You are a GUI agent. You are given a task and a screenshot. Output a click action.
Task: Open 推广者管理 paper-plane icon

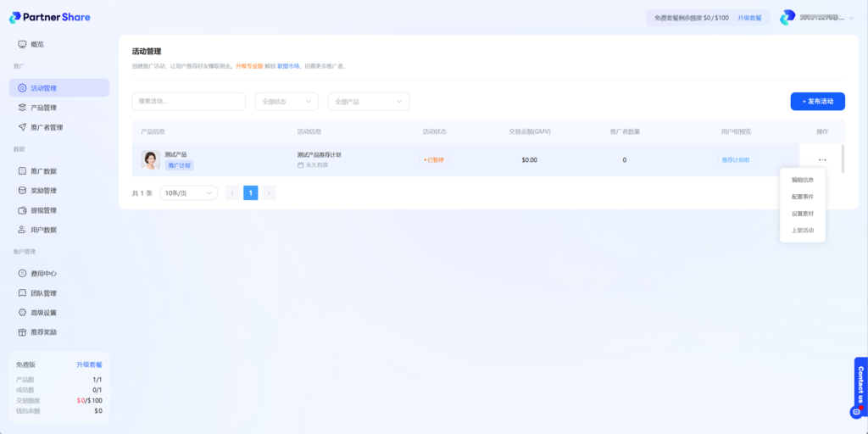pos(22,127)
